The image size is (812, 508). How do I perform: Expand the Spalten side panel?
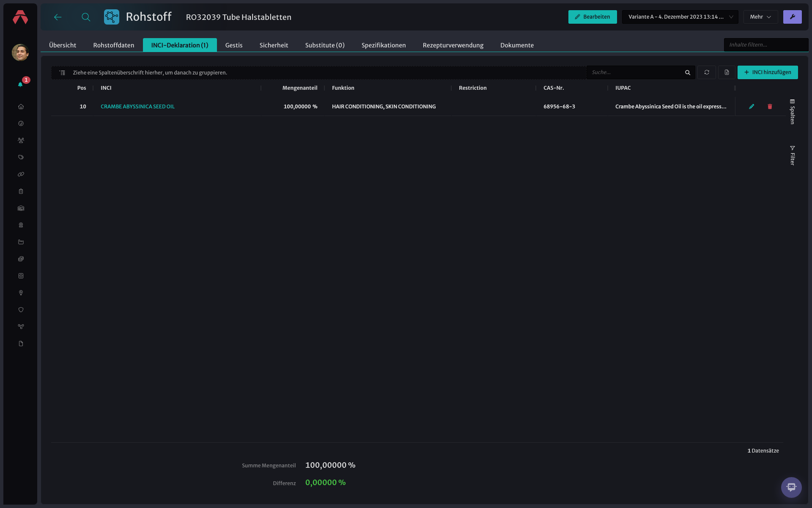(792, 112)
